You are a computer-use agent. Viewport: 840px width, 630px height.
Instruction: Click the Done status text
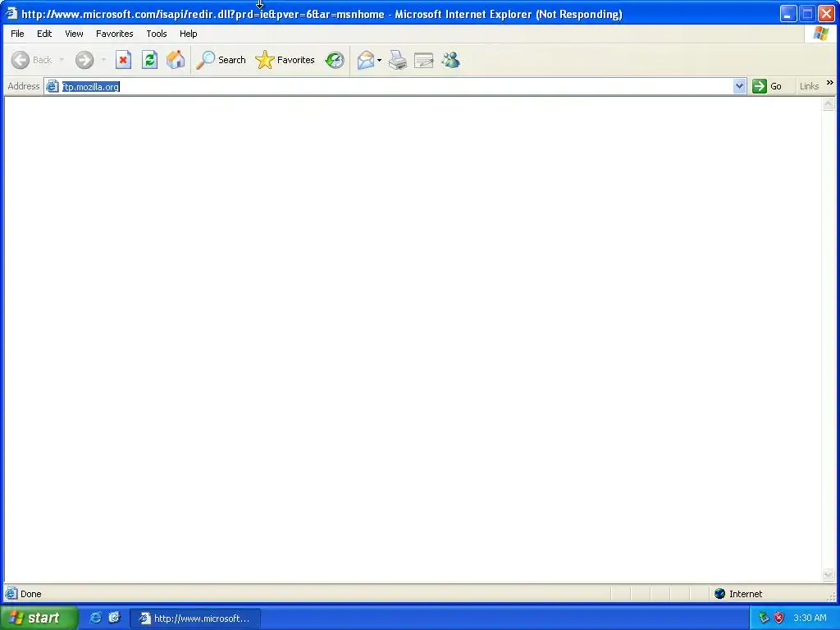coord(31,594)
